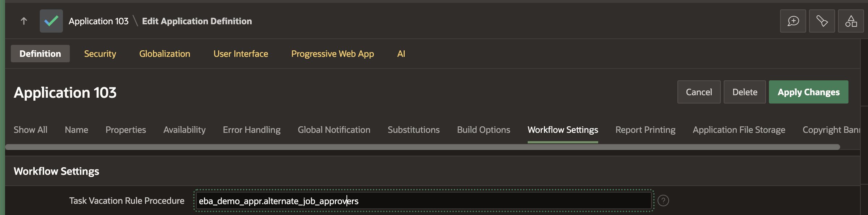Switch to the User Interface tab
Image resolution: width=868 pixels, height=215 pixels.
click(x=241, y=54)
